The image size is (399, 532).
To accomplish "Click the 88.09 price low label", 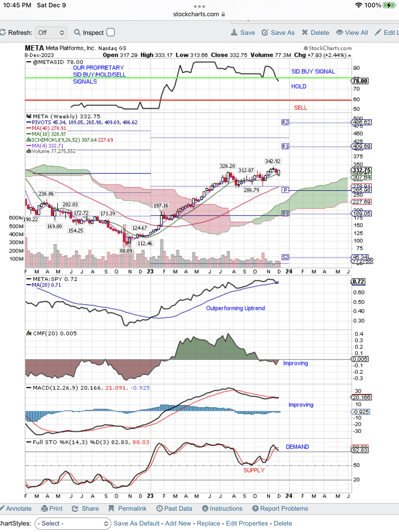I will [x=126, y=251].
